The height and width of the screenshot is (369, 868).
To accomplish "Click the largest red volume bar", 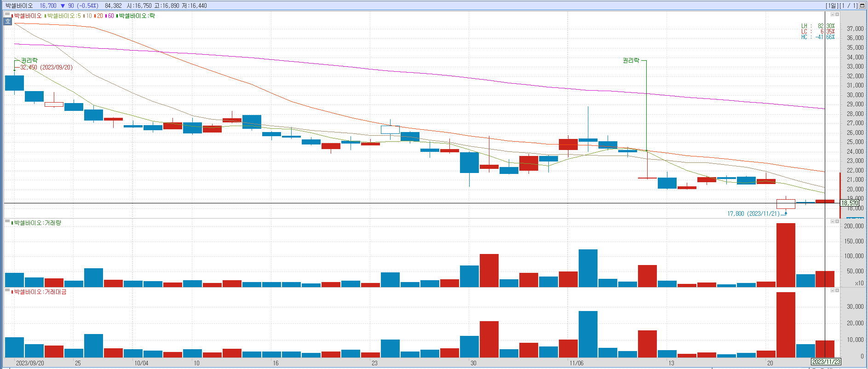I will click(786, 255).
